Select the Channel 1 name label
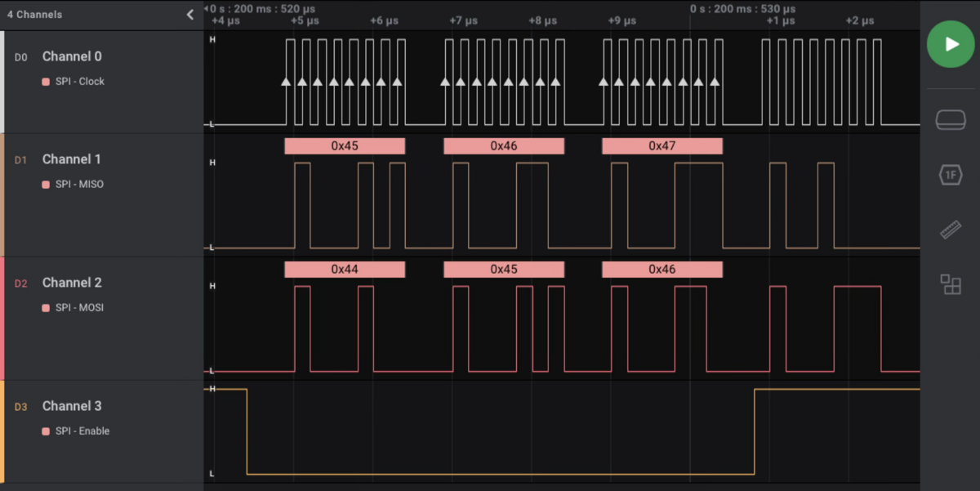 coord(72,159)
